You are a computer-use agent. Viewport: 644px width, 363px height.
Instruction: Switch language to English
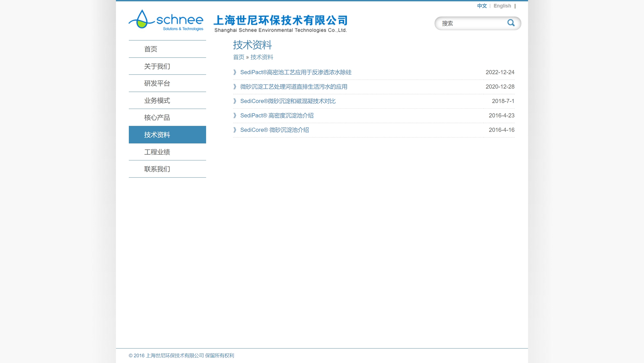tap(502, 6)
